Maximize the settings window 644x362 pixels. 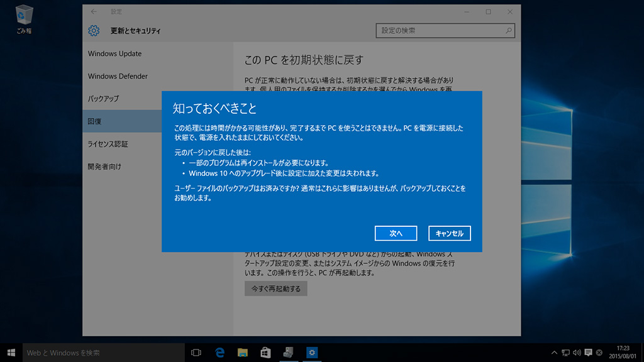[x=488, y=12]
